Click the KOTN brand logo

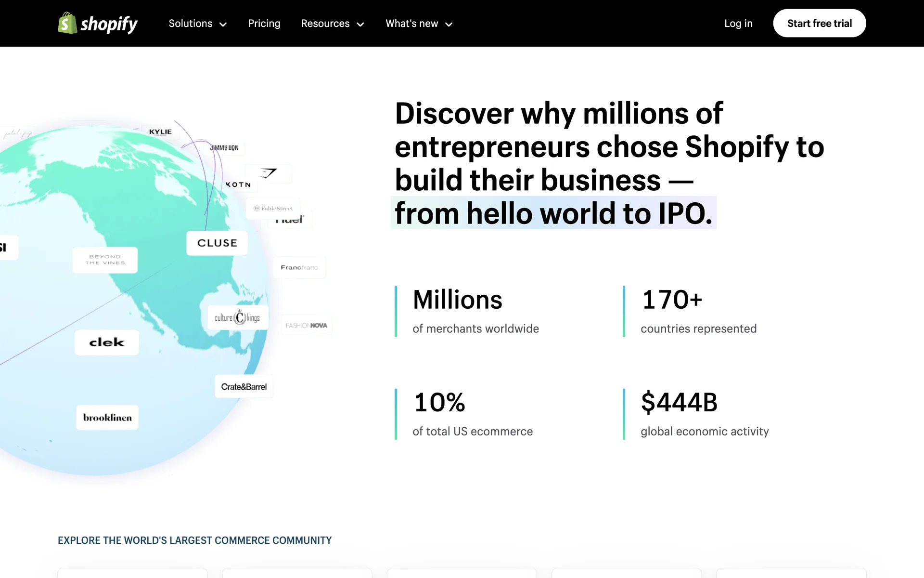point(238,184)
